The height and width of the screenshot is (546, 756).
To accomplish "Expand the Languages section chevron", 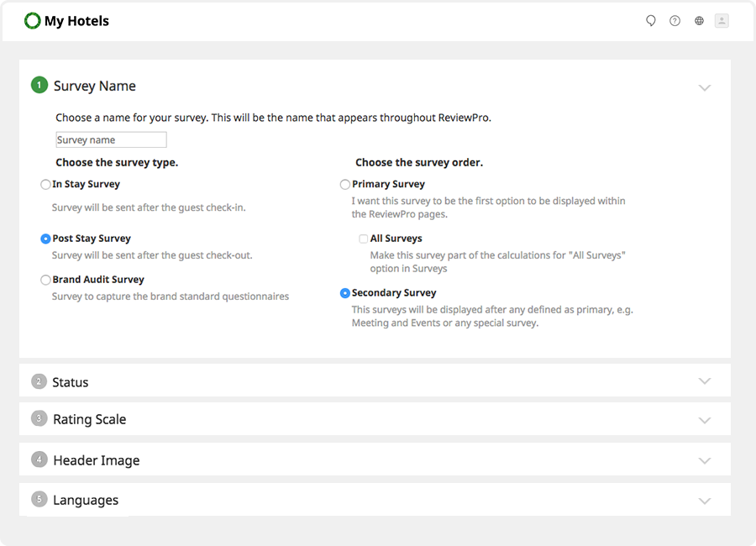I will 704,501.
